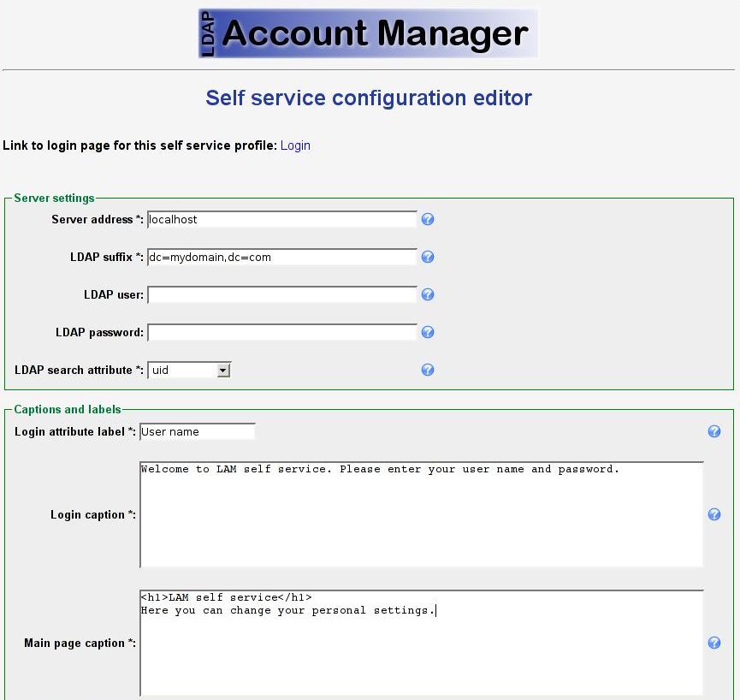This screenshot has height=700, width=740.
Task: Click help icon for Login attribute label
Action: coord(714,432)
